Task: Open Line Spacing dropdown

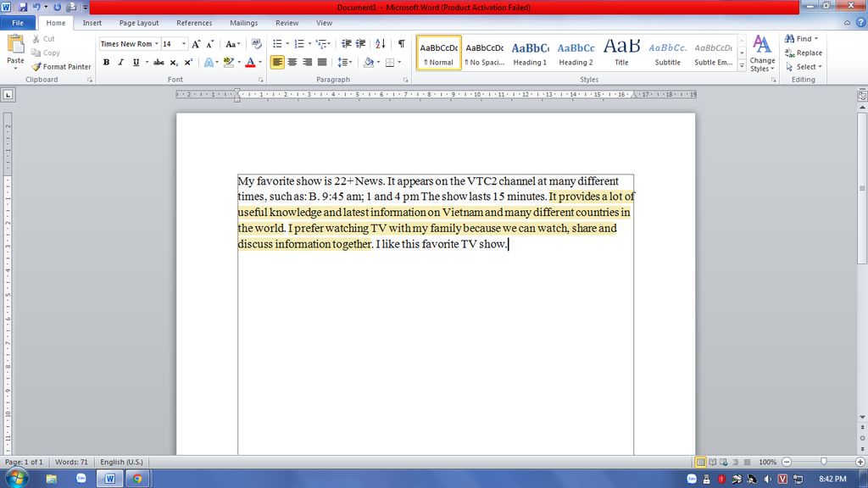Action: pyautogui.click(x=345, y=63)
